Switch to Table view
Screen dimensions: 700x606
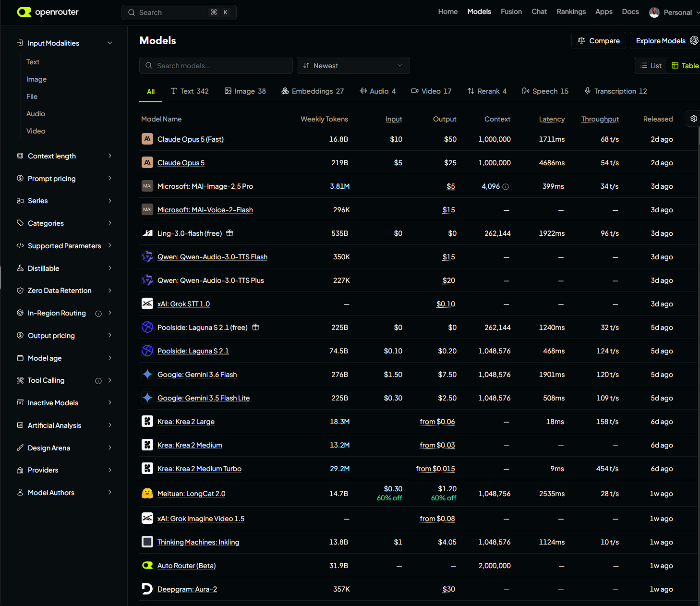[x=685, y=66]
